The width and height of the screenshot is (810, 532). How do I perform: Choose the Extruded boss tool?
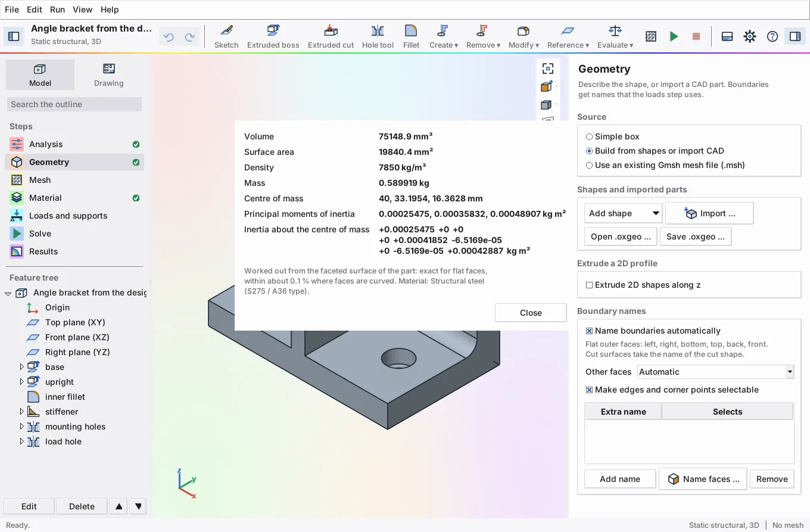(273, 37)
